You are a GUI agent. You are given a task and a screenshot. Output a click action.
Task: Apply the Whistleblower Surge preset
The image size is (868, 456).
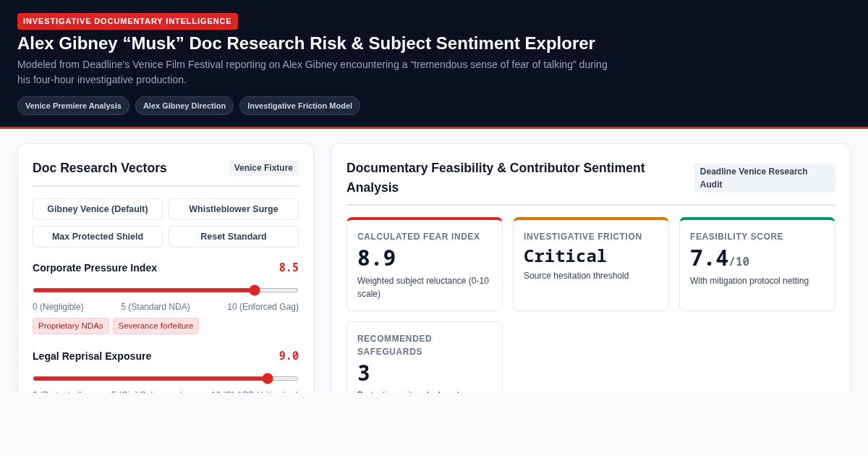pos(234,209)
